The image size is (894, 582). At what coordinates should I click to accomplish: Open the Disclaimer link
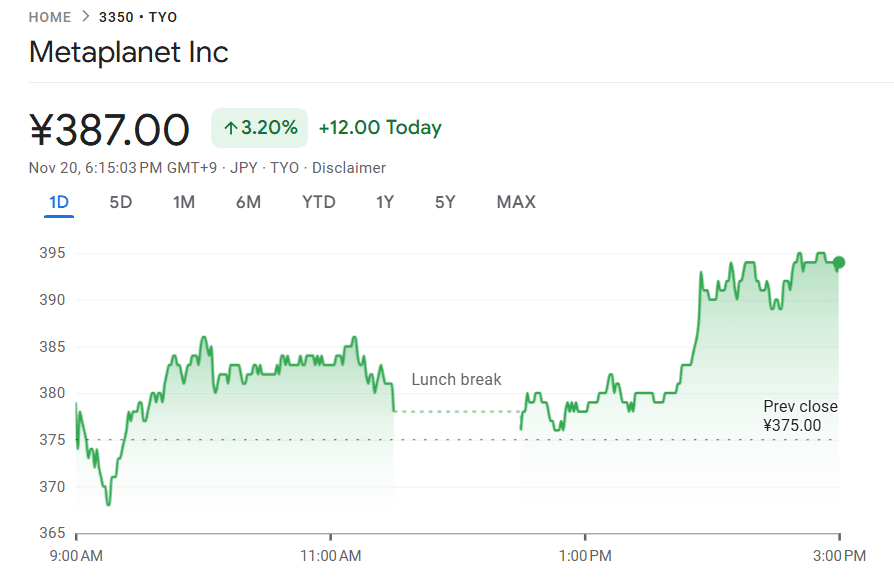[348, 167]
